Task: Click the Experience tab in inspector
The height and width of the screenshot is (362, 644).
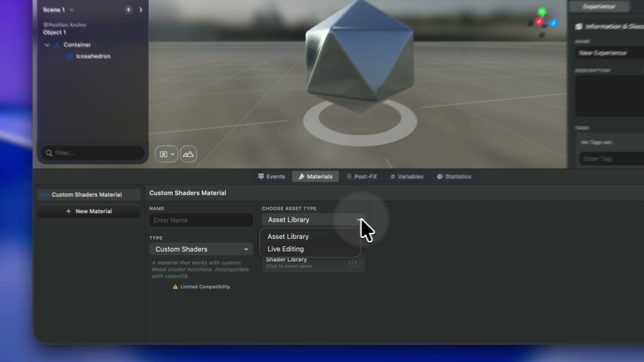Action: click(x=599, y=6)
